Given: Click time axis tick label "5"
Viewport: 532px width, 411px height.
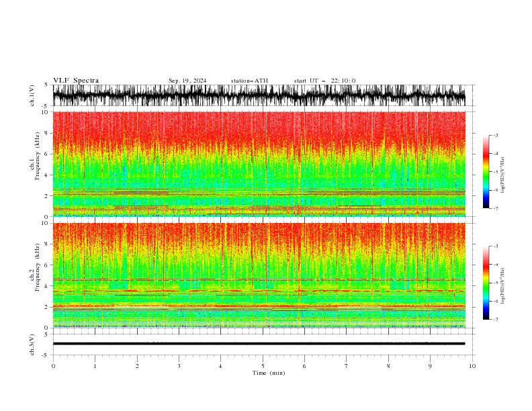Looking at the screenshot, I should click(x=263, y=366).
